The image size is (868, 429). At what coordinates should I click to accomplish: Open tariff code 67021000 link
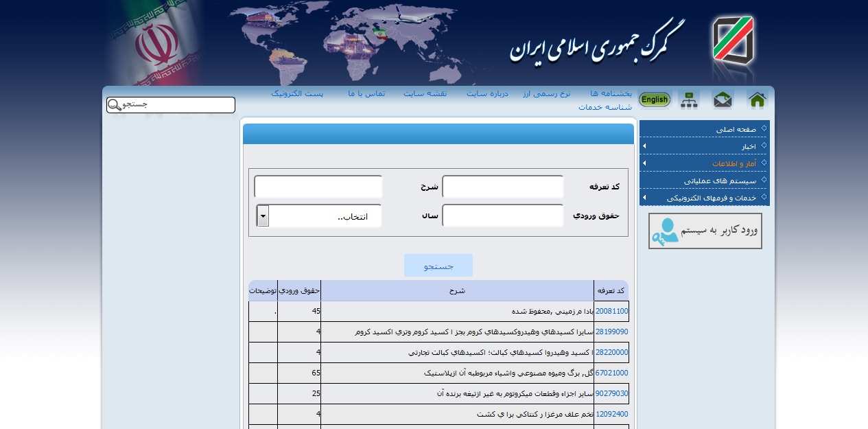tap(612, 373)
